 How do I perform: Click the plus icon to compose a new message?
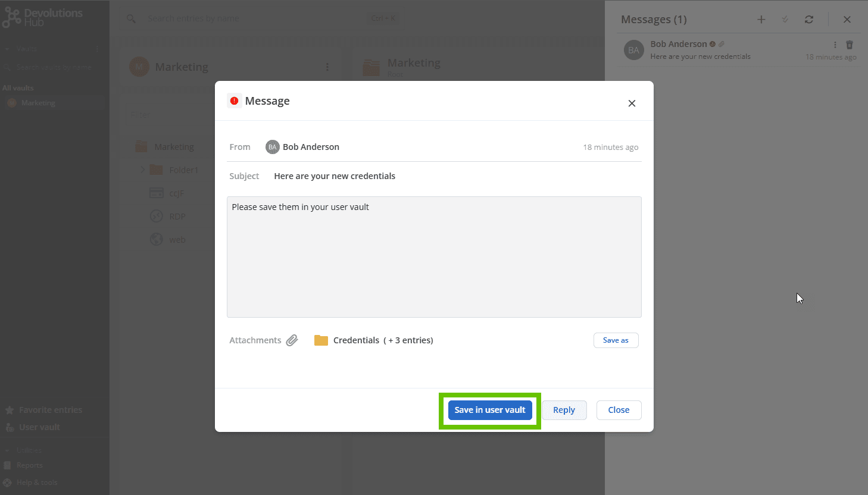coord(761,20)
